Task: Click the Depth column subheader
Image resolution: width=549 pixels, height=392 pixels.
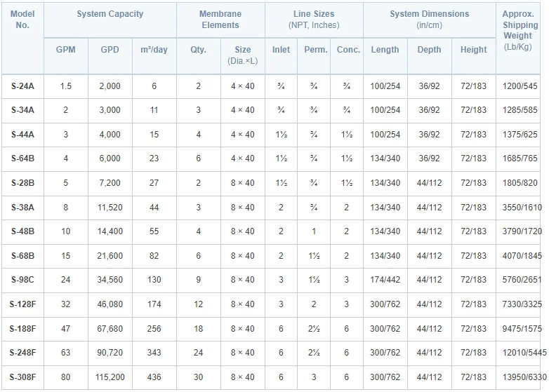Action: pyautogui.click(x=429, y=50)
